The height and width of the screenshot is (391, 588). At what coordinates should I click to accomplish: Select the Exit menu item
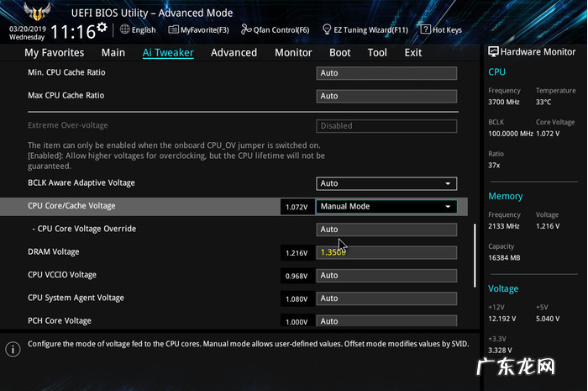tap(413, 52)
